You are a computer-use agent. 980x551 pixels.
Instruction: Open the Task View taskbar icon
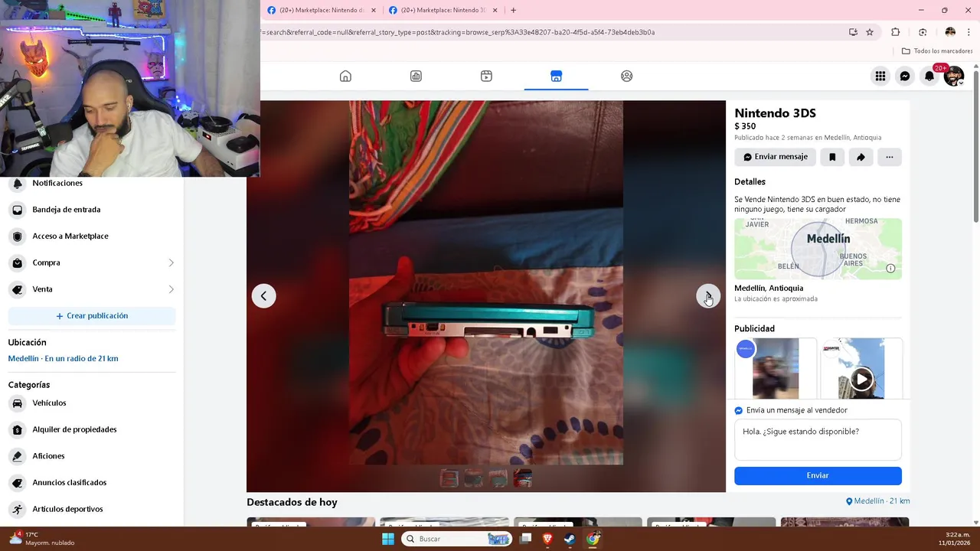tap(525, 539)
